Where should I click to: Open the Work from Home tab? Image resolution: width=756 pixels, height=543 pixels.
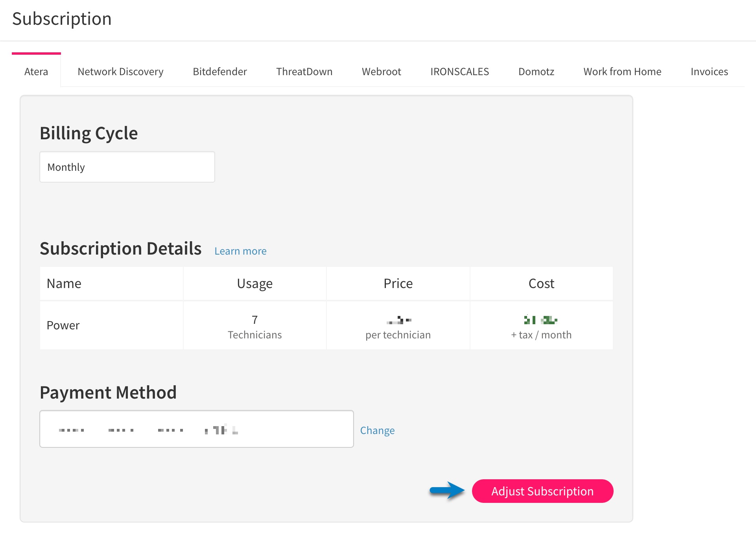(x=622, y=71)
